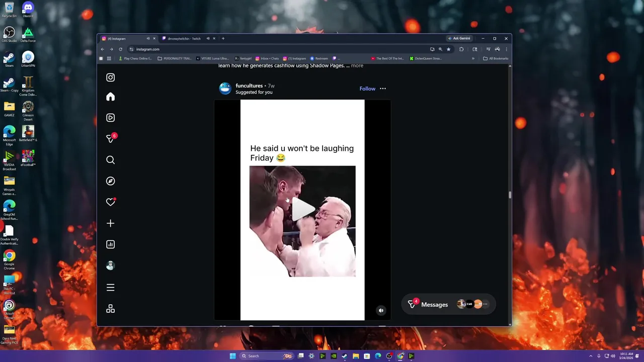This screenshot has height=362, width=644.
Task: Click the Ask Gemini button
Action: 459,39
